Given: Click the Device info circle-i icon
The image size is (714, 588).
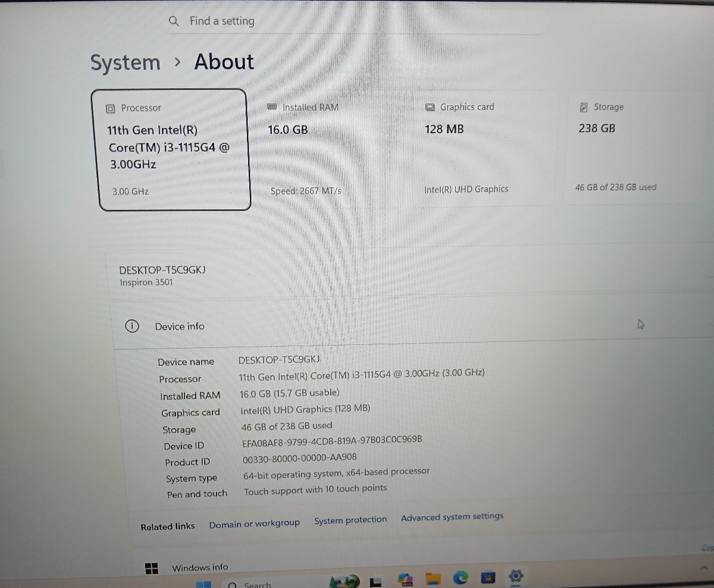Looking at the screenshot, I should click(132, 326).
